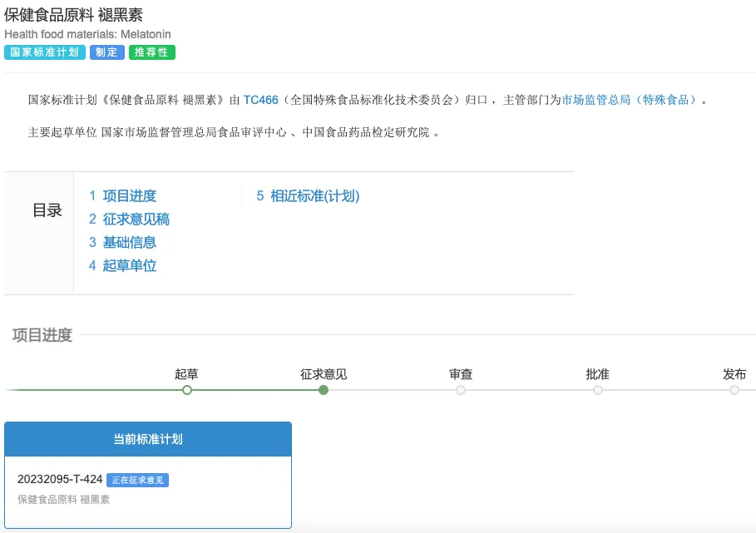Click the 起草 stage label

click(186, 374)
